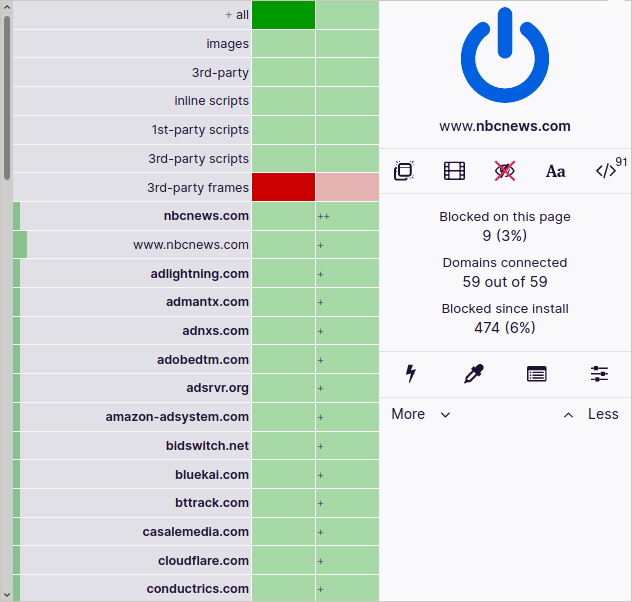Toggle the Aa block remote fonts icon

tap(555, 171)
